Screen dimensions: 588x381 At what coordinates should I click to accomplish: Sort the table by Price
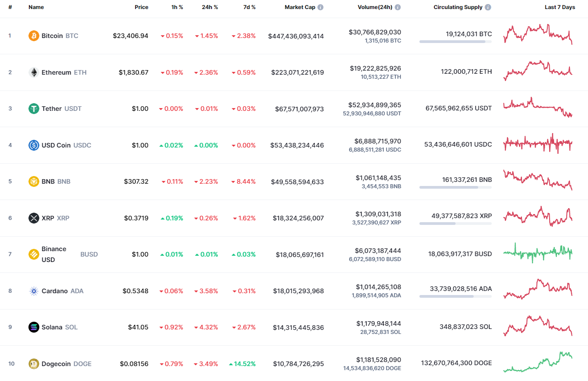[x=141, y=7]
